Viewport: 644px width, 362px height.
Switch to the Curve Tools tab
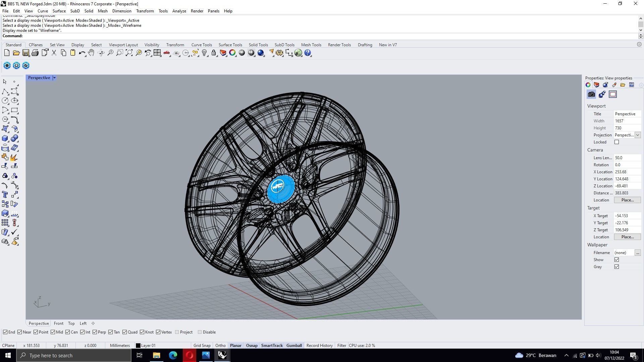202,45
